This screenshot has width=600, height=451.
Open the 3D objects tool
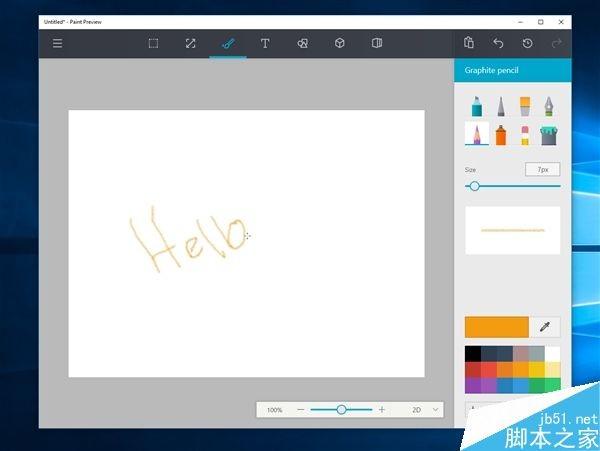click(339, 44)
